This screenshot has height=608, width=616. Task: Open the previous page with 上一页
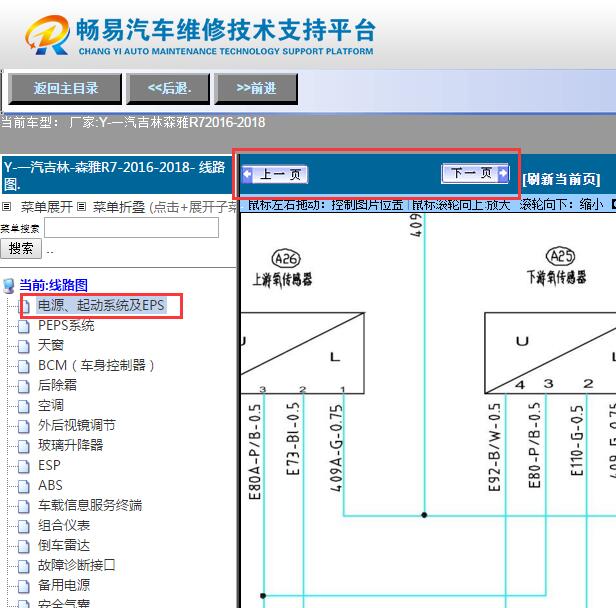[x=275, y=174]
